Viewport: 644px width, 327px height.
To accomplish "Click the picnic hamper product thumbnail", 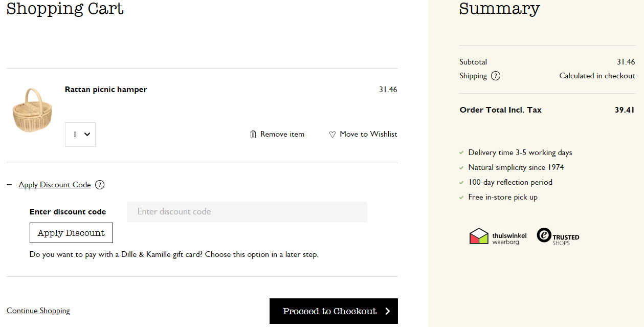I will pos(33,111).
